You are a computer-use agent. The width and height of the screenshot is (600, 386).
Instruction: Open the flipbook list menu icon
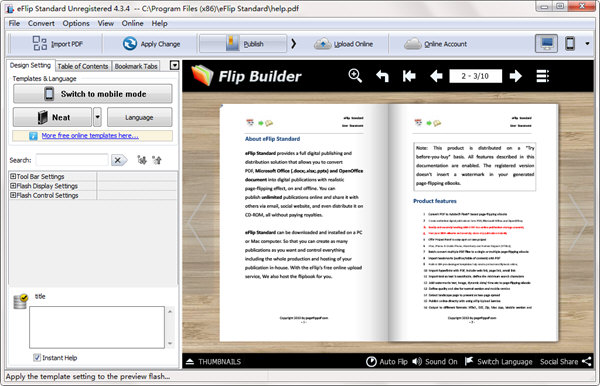point(543,76)
